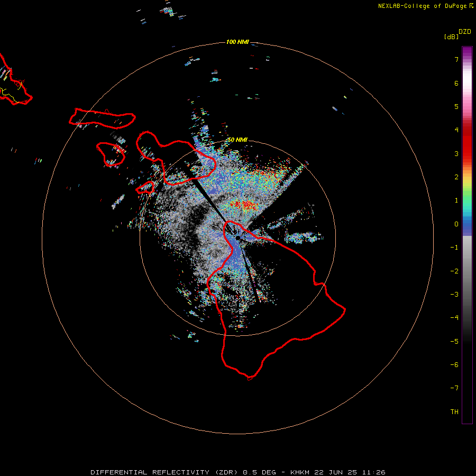This screenshot has width=476, height=476.
Task: Click the TH threshold label
Action: tap(454, 412)
